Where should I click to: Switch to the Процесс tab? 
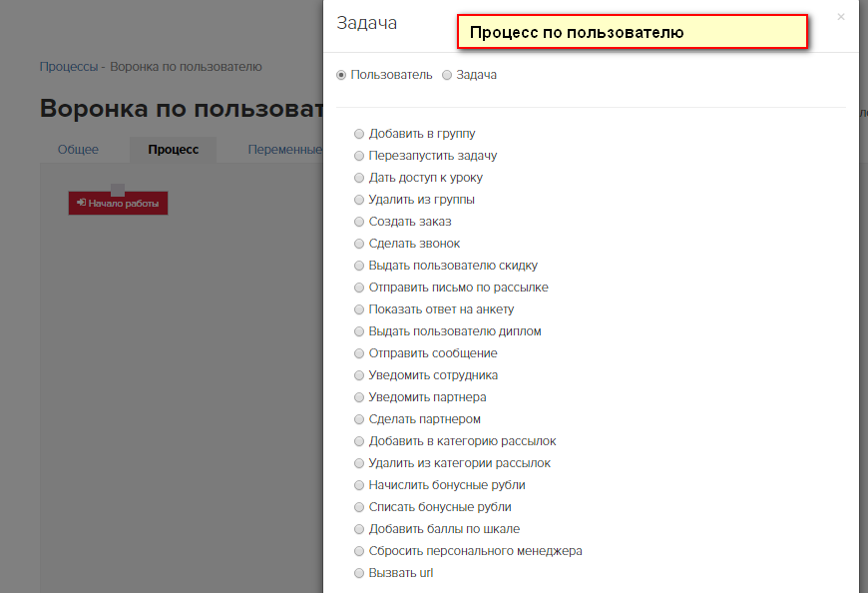click(174, 150)
